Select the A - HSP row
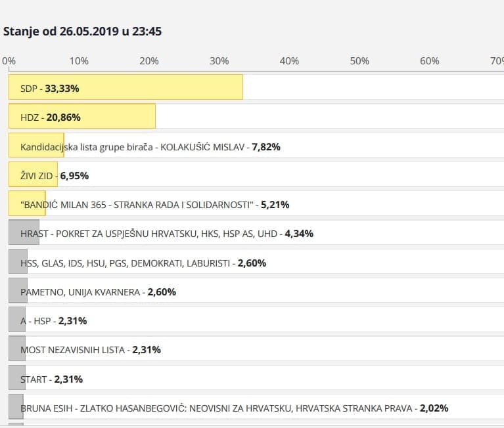This screenshot has height=428, width=504. (x=54, y=321)
